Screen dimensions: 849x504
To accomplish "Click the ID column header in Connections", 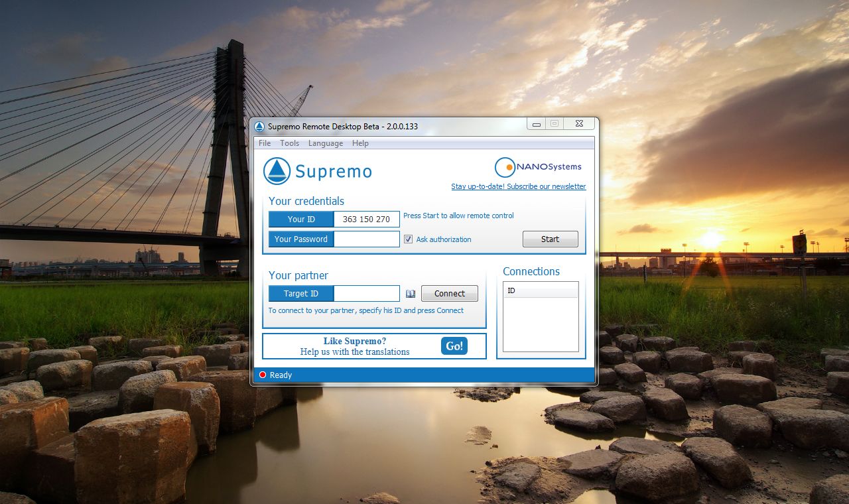I will click(x=541, y=291).
